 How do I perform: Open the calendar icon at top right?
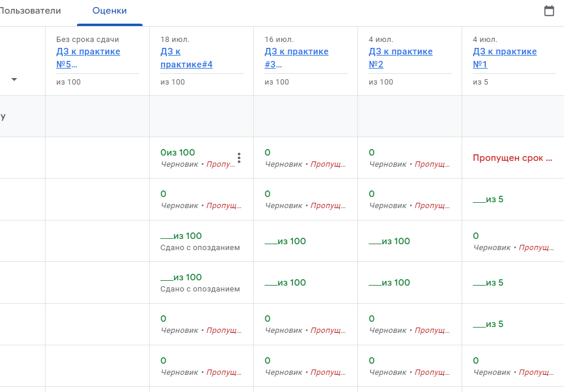coord(549,11)
